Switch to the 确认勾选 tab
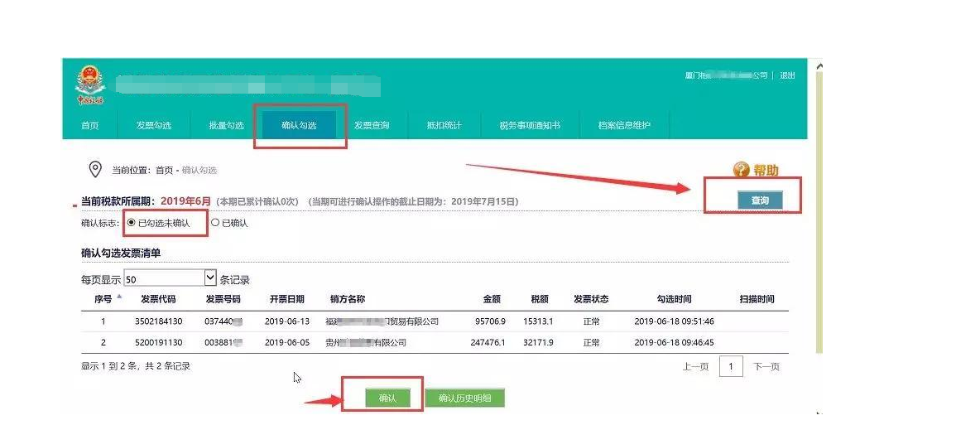Screen dimensions: 980x425 299,125
